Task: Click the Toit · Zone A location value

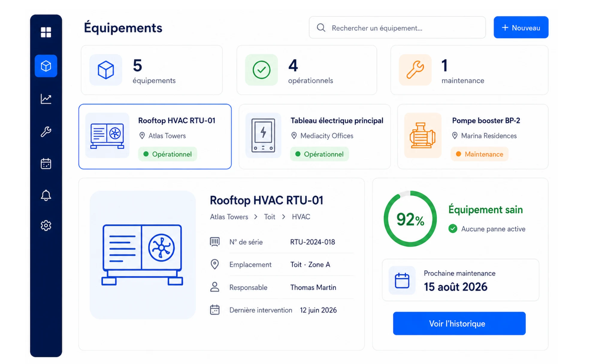Action: click(x=310, y=264)
